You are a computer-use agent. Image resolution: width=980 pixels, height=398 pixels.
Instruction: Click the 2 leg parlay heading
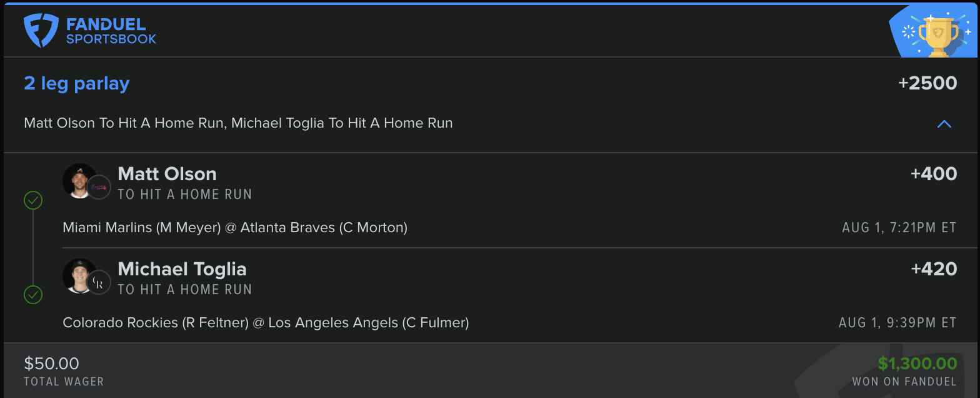click(x=77, y=83)
